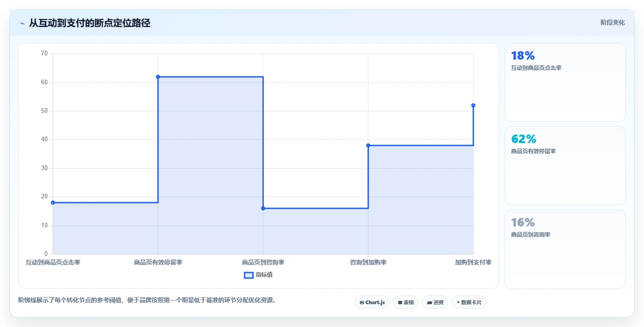
Task: Select the 表格 chip
Action: (x=406, y=302)
